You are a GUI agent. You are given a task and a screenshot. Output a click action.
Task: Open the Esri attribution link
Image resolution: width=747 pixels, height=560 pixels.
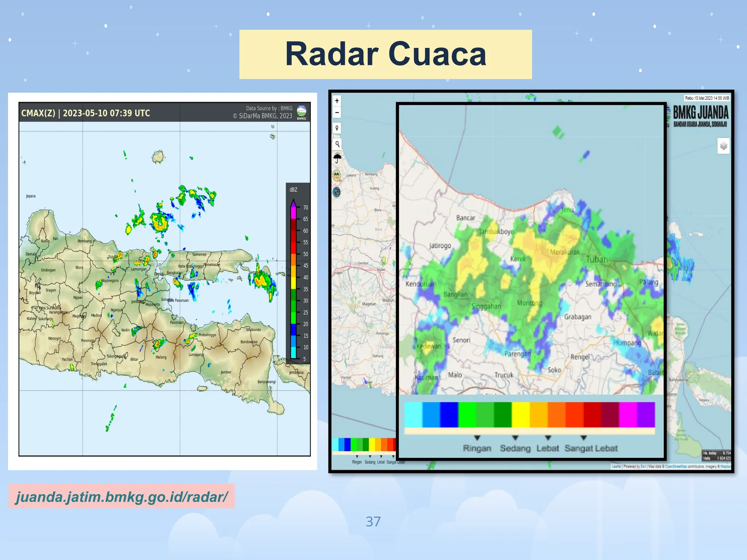[x=643, y=466]
